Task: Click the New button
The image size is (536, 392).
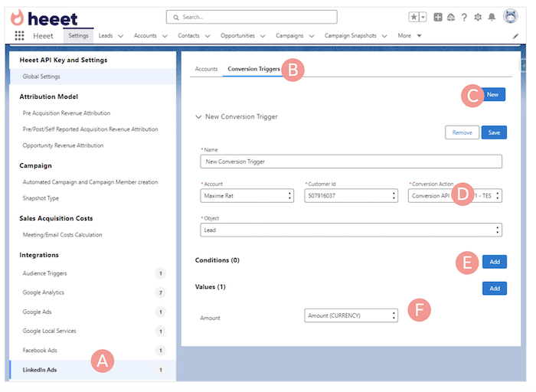Action: [492, 95]
